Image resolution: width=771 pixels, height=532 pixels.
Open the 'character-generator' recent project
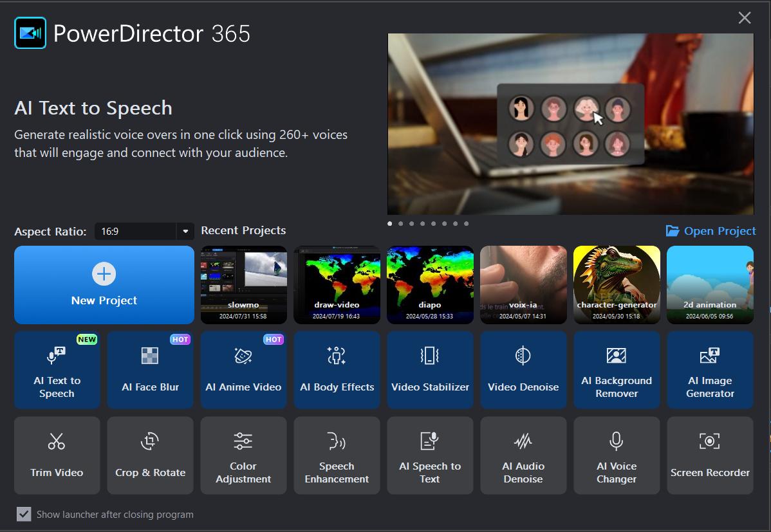(617, 285)
